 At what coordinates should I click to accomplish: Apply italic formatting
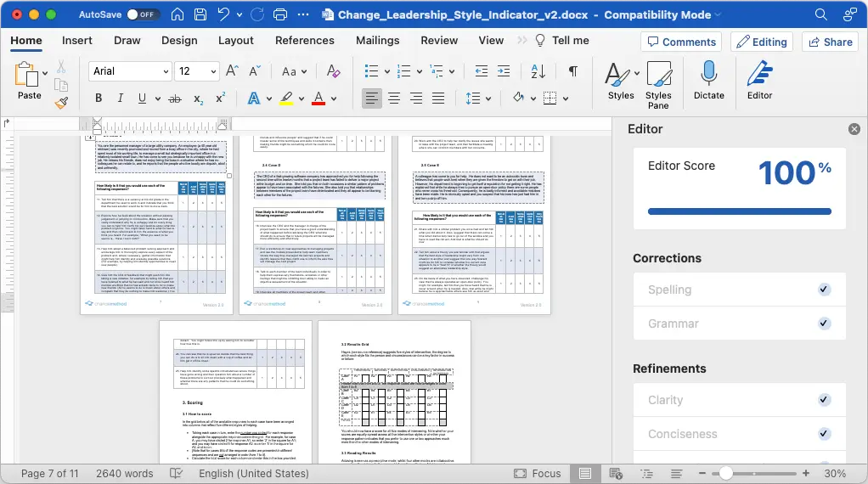(x=120, y=98)
